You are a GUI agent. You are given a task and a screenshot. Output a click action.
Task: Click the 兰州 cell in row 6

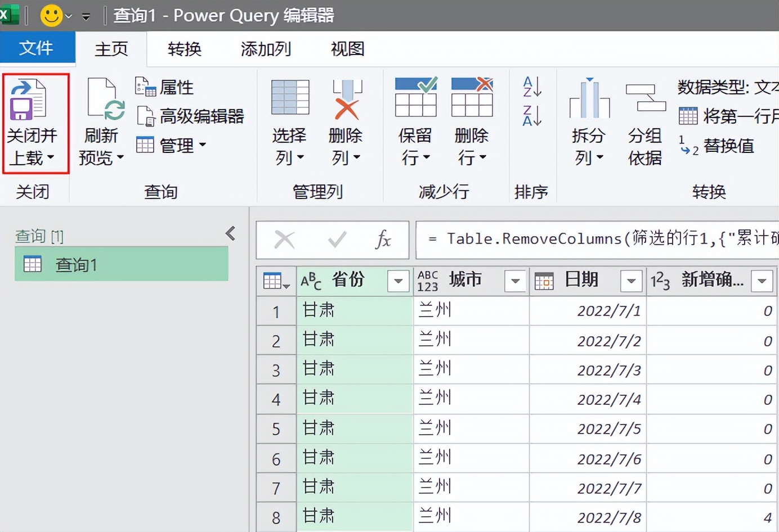[x=472, y=458]
